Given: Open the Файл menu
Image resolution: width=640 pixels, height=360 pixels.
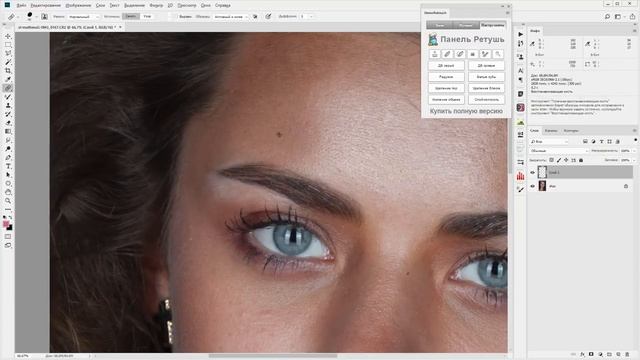Looking at the screenshot, I should pos(21,5).
